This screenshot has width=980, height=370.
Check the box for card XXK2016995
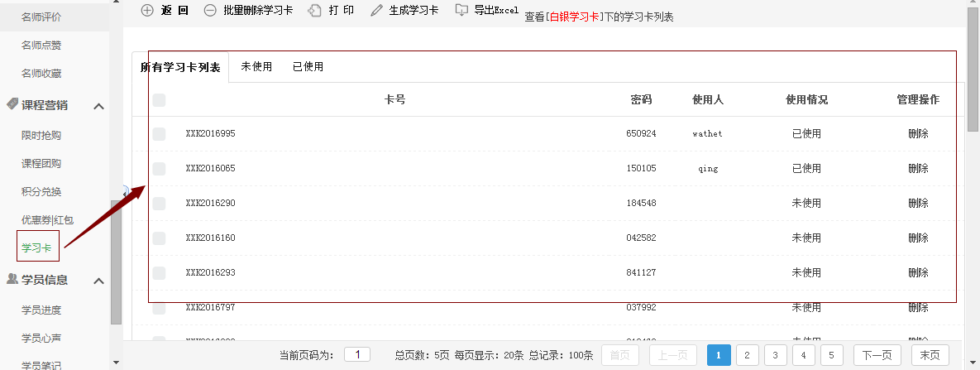click(x=160, y=133)
